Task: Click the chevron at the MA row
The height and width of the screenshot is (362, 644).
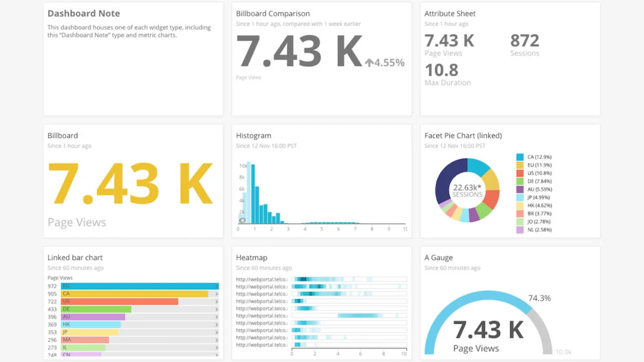Action: (x=217, y=340)
